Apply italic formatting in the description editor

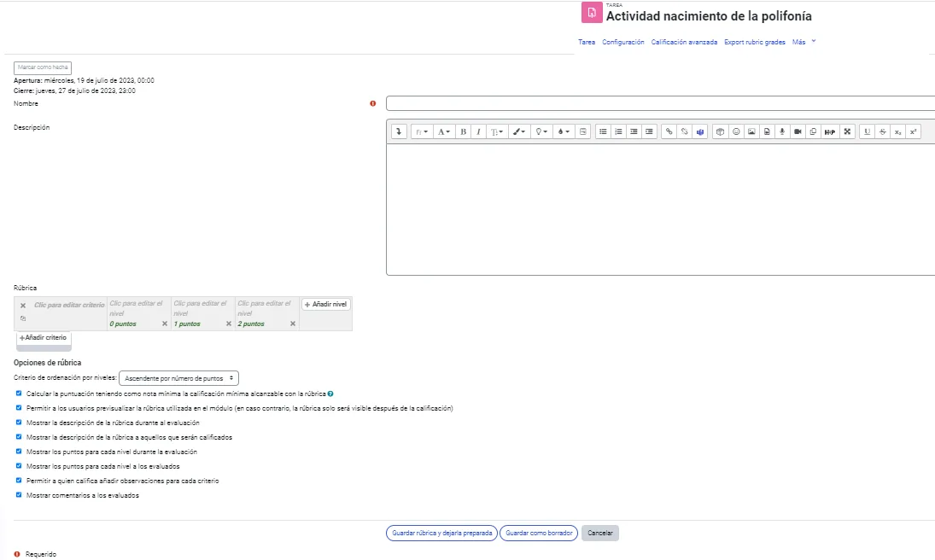pos(477,131)
